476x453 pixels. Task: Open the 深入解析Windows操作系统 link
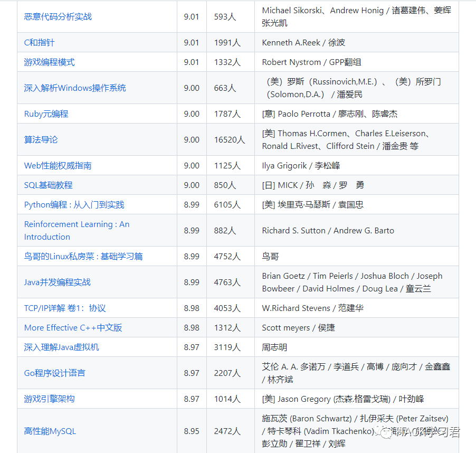pyautogui.click(x=75, y=88)
